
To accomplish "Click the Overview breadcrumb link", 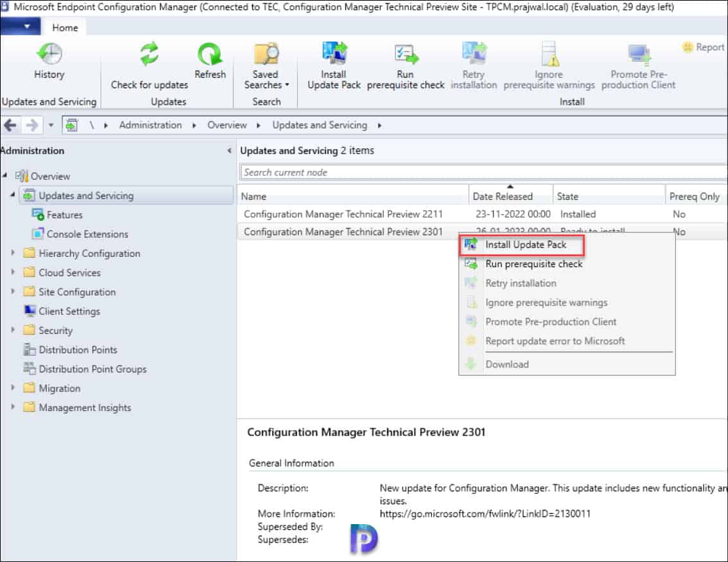I will [x=227, y=125].
